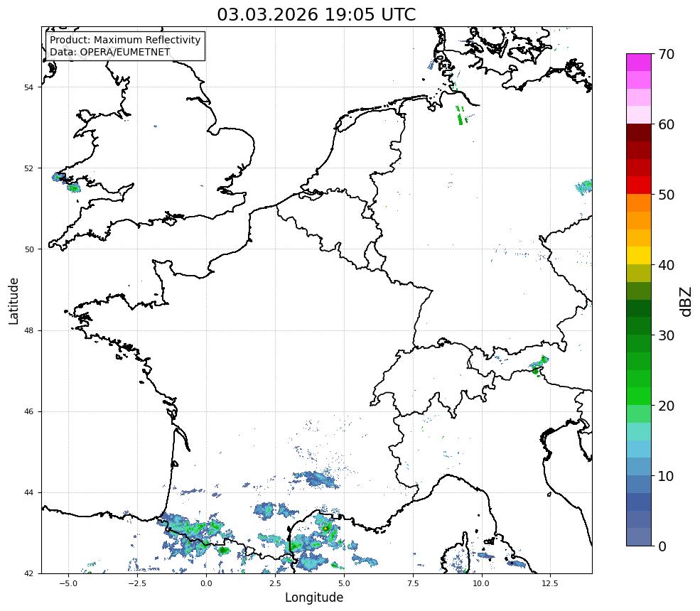Screen dimensions: 700x611
Task: Click the latitude tick label 50
Action: [x=28, y=249]
